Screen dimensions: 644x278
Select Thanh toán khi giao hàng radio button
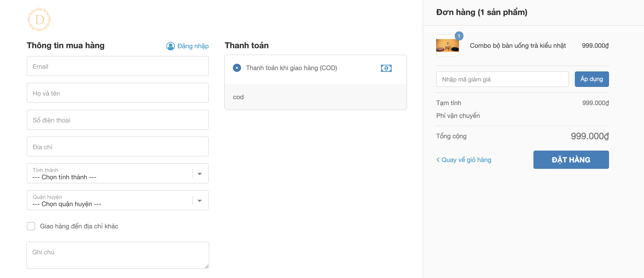(237, 68)
